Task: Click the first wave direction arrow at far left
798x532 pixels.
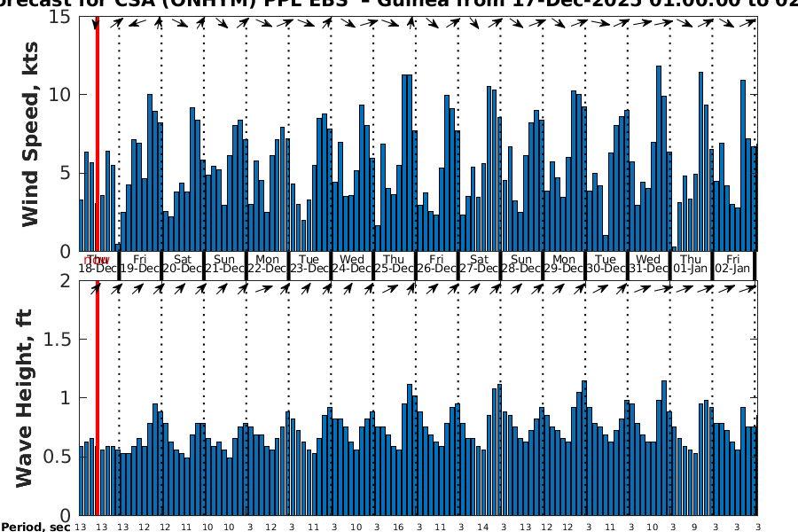Action: tap(96, 287)
